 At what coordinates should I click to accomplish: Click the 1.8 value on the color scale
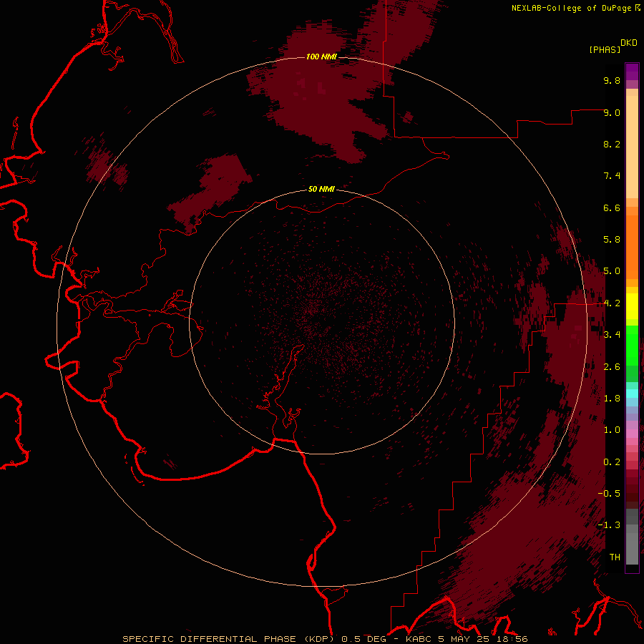coord(612,399)
